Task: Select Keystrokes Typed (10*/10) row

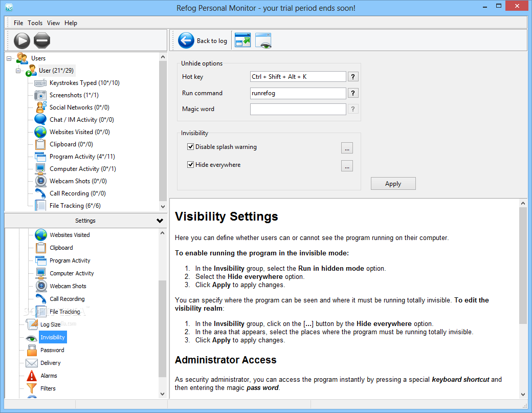Action: click(84, 83)
